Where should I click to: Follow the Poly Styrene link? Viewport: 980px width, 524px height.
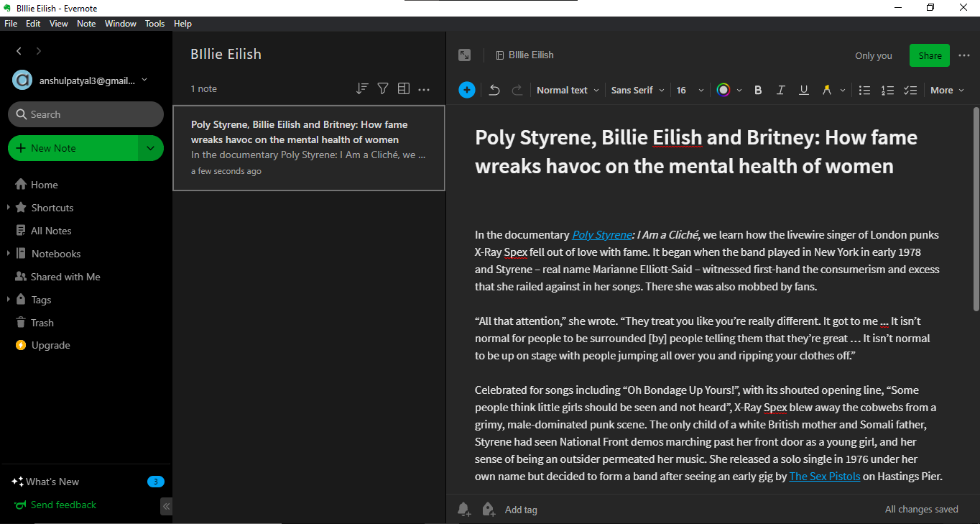(x=602, y=235)
